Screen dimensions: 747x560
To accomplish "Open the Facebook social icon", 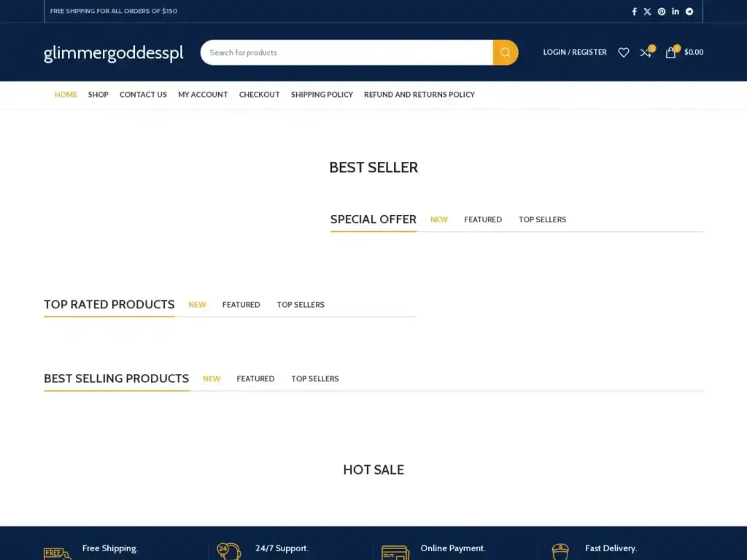I will click(x=634, y=12).
